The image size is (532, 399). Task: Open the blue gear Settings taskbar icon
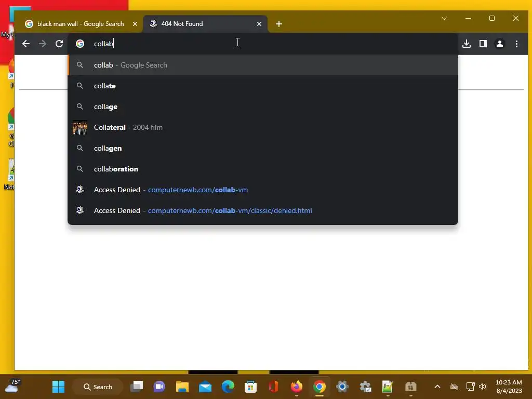[x=342, y=387]
